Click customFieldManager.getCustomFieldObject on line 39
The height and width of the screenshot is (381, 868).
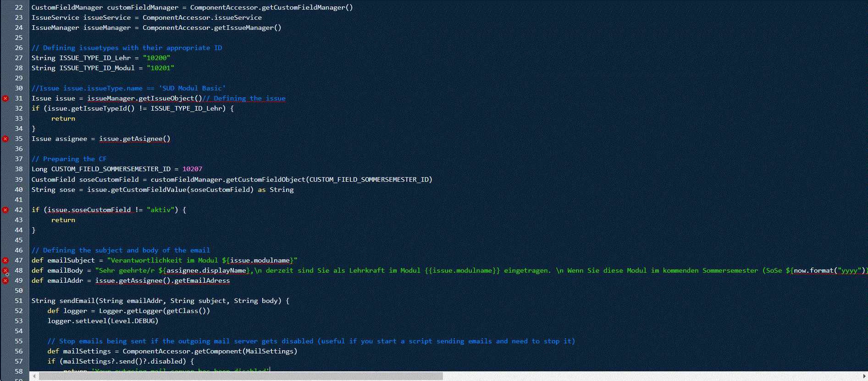228,179
